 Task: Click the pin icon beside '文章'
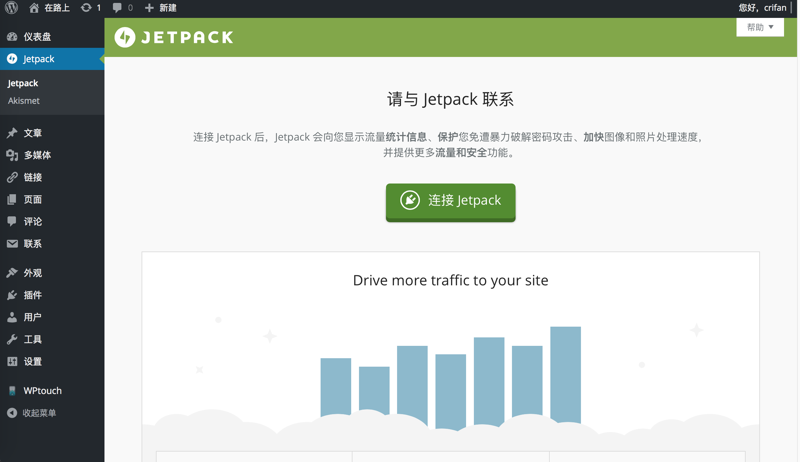pos(12,133)
